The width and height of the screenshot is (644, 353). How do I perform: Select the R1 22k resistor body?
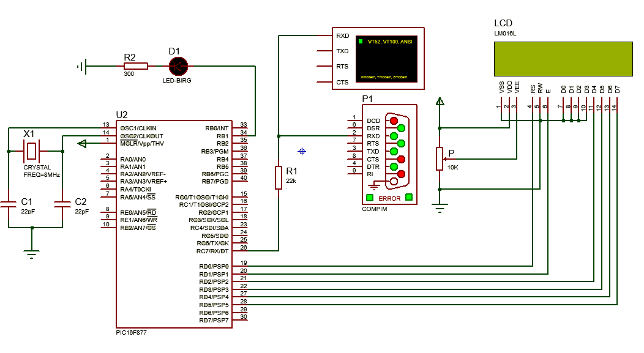(x=279, y=178)
